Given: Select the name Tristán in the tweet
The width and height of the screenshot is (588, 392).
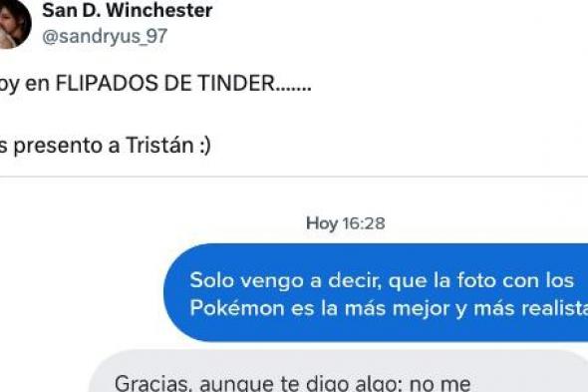Looking at the screenshot, I should [159, 145].
